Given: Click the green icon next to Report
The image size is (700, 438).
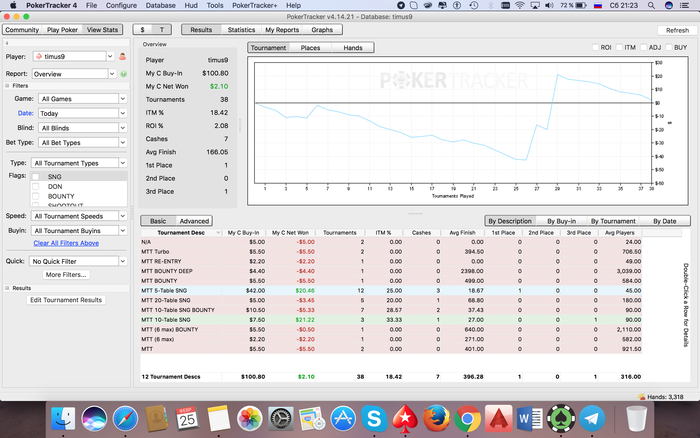Looking at the screenshot, I should click(124, 74).
